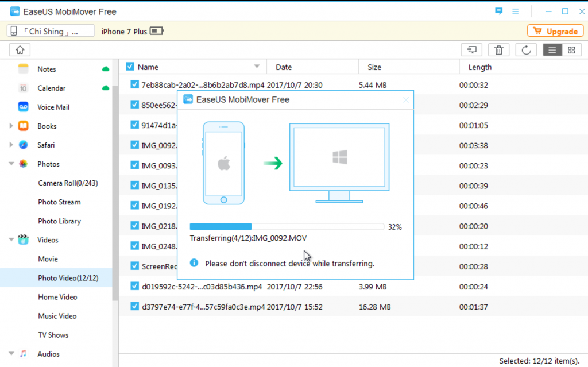Click the Photos flower icon
Image resolution: width=588 pixels, height=367 pixels.
23,164
